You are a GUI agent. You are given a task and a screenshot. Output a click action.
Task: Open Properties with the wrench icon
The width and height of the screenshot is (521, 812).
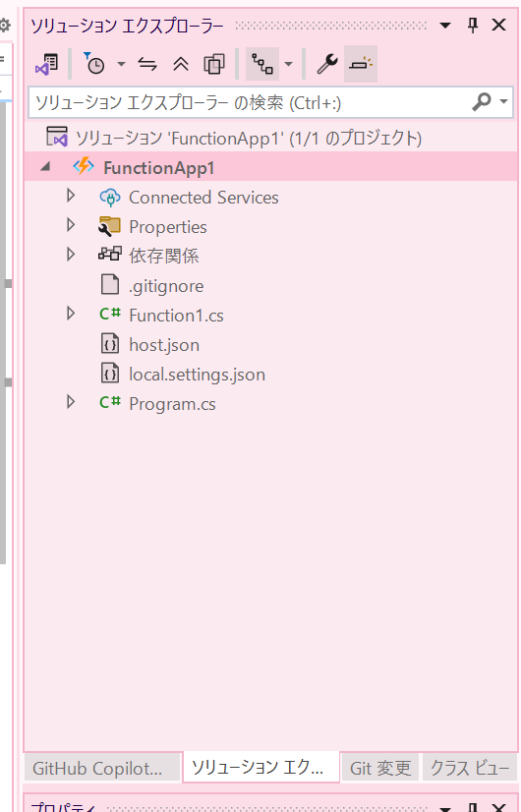click(326, 64)
